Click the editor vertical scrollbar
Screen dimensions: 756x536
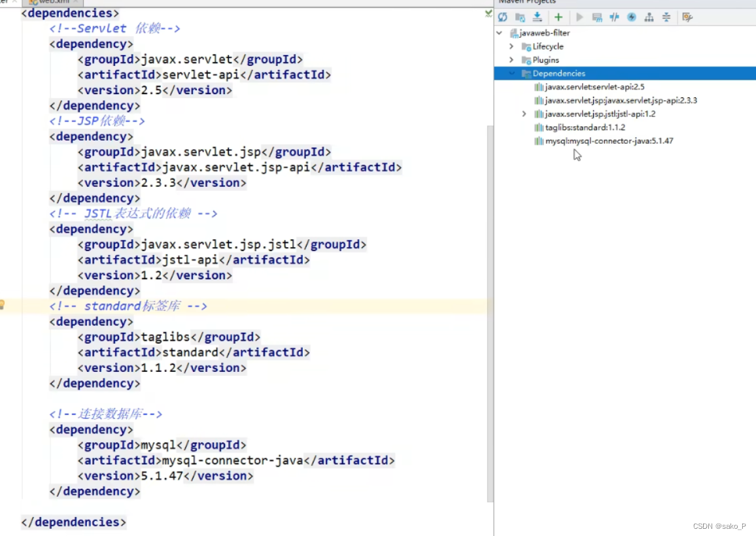point(490,313)
